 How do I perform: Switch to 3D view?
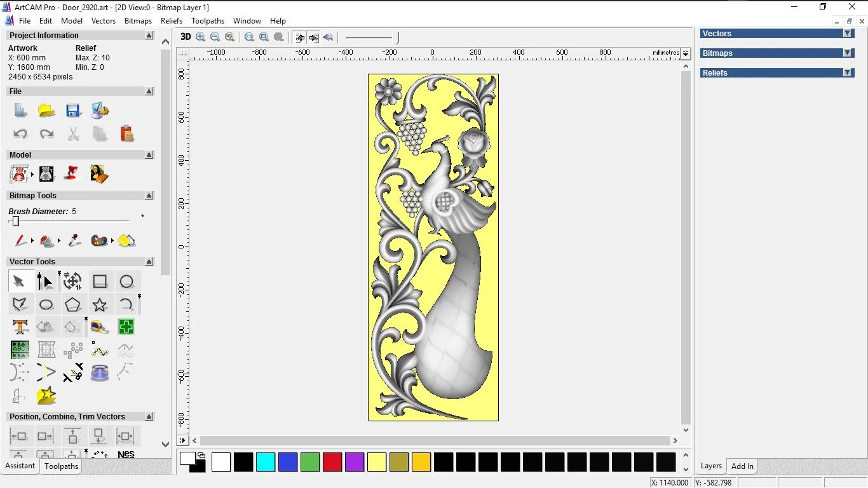[186, 37]
